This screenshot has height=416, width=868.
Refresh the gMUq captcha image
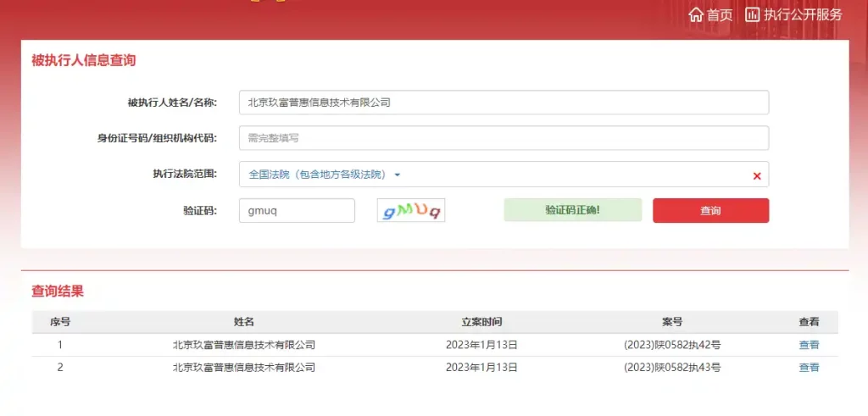click(411, 211)
